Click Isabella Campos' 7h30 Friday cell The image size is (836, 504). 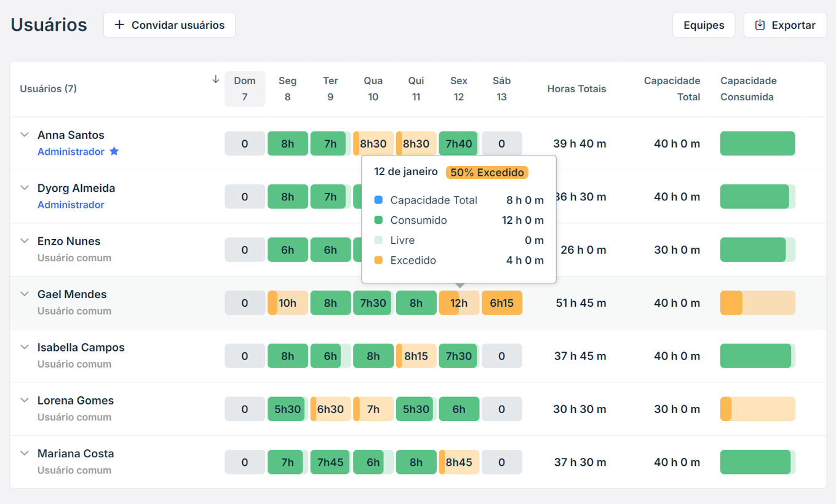click(459, 356)
